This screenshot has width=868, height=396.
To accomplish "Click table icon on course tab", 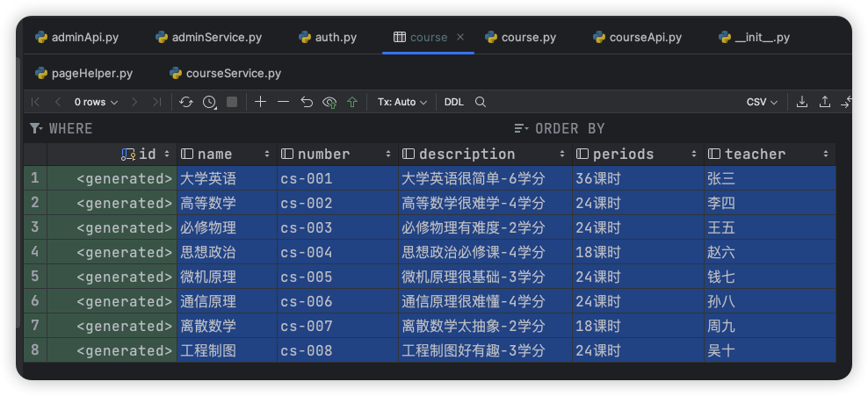I will coord(400,37).
